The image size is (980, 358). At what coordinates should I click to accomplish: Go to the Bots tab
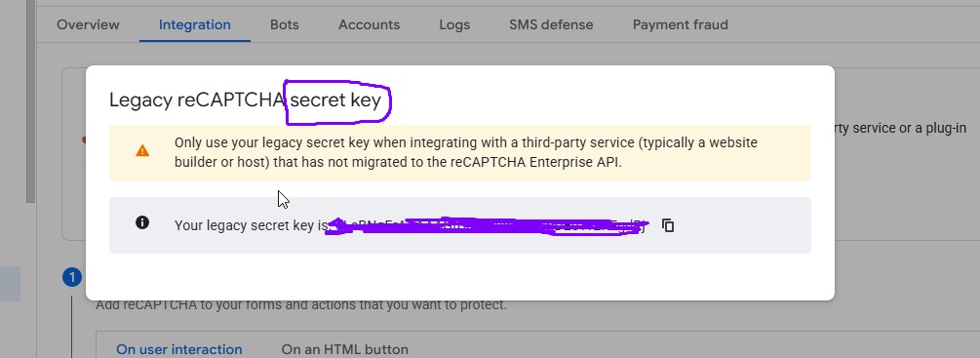point(285,25)
